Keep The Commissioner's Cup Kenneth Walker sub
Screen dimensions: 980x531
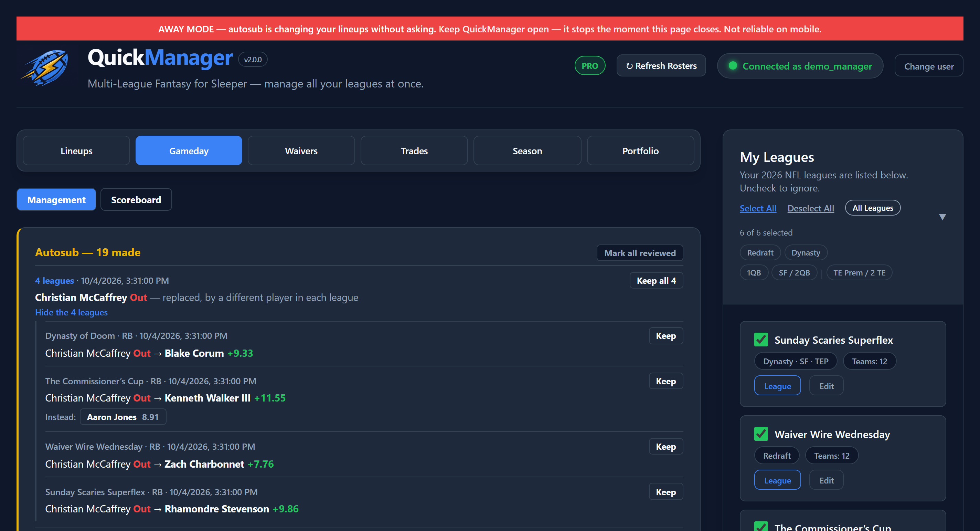666,381
